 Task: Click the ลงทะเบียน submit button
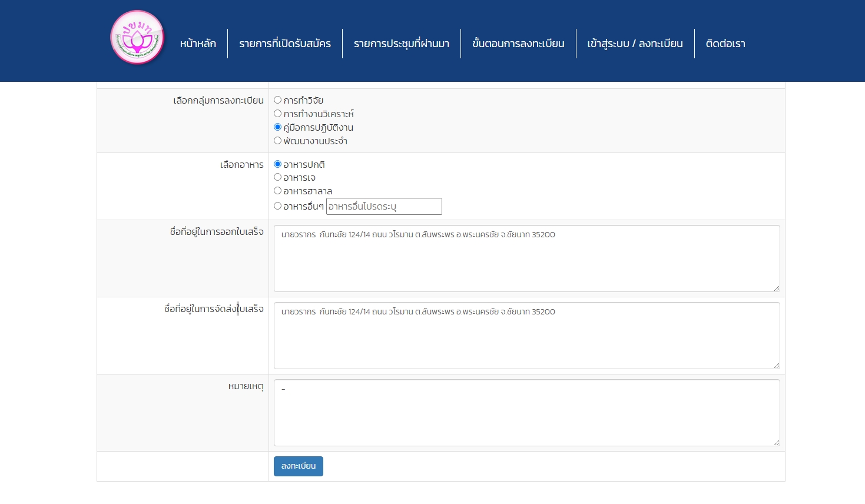[299, 466]
